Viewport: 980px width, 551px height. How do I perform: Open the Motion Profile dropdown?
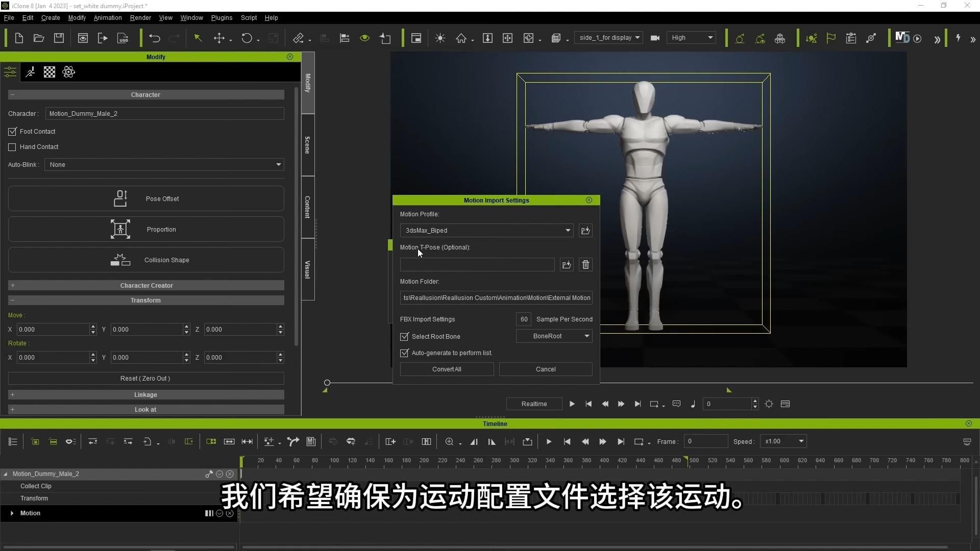point(568,230)
